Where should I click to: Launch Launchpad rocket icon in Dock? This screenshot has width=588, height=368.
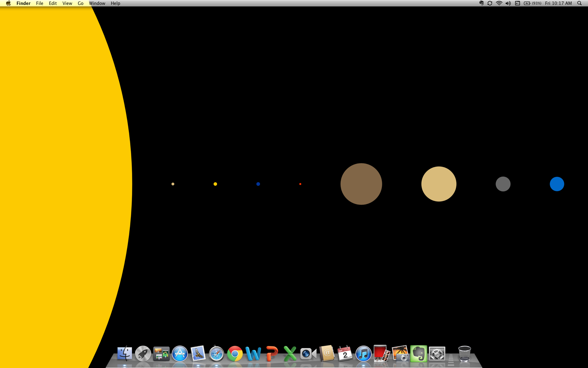(x=143, y=354)
